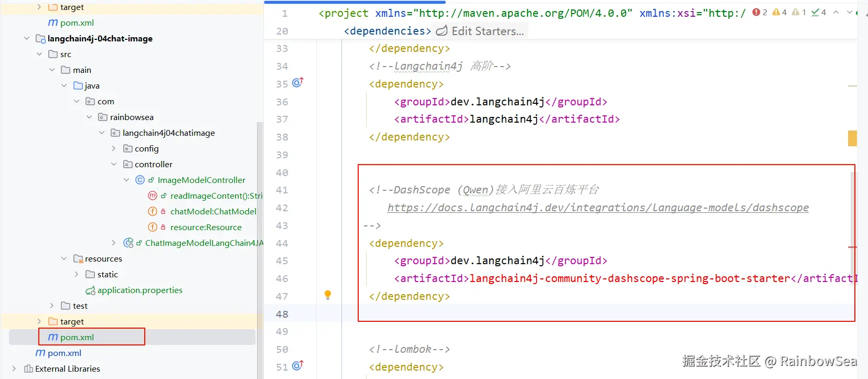
Task: Click the resources folder icon
Action: pyautogui.click(x=78, y=258)
